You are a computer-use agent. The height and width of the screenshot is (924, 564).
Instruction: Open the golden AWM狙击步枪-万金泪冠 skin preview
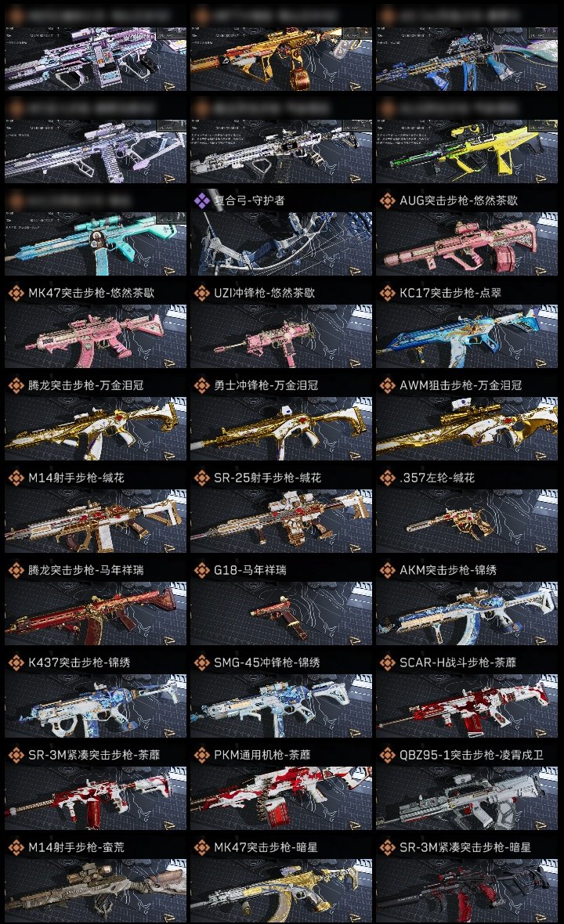467,429
